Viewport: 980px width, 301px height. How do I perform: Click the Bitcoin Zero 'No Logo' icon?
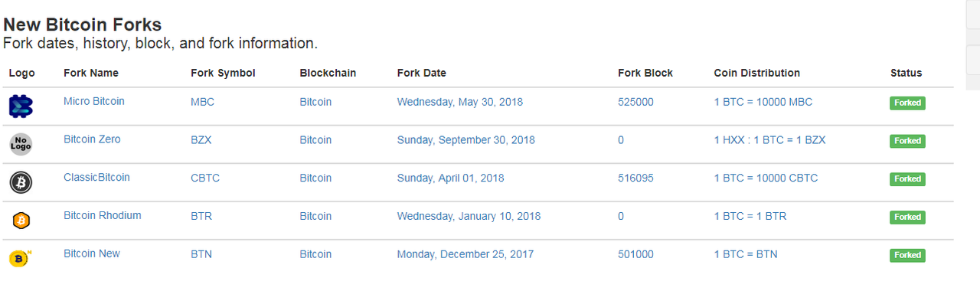[21, 144]
